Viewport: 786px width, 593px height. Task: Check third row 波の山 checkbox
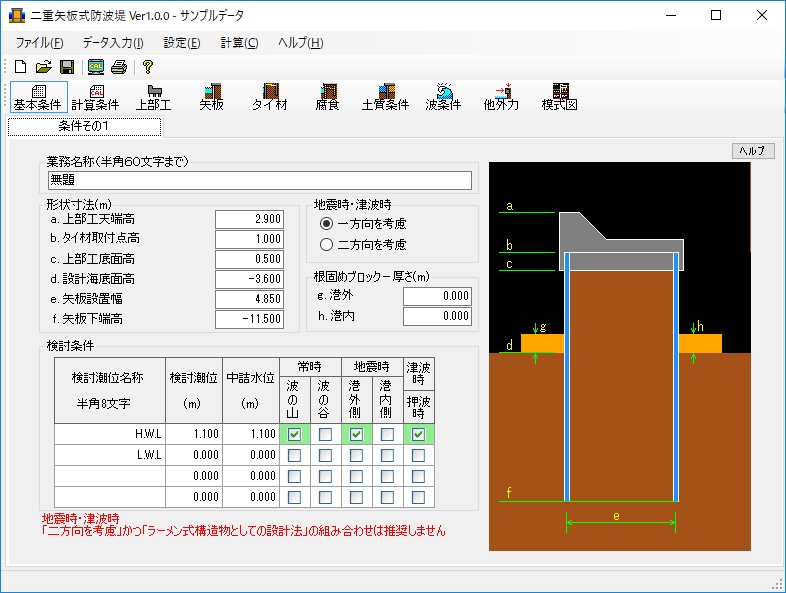coord(294,476)
